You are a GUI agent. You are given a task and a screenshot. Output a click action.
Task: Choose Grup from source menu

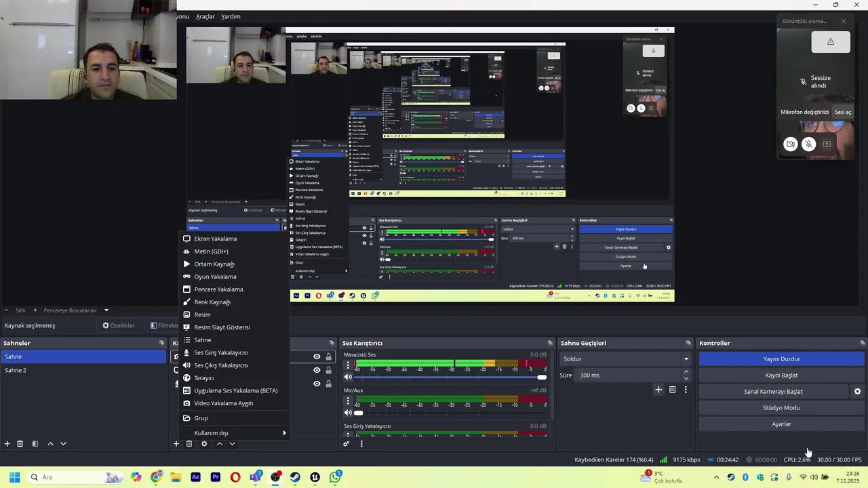[x=235, y=418]
